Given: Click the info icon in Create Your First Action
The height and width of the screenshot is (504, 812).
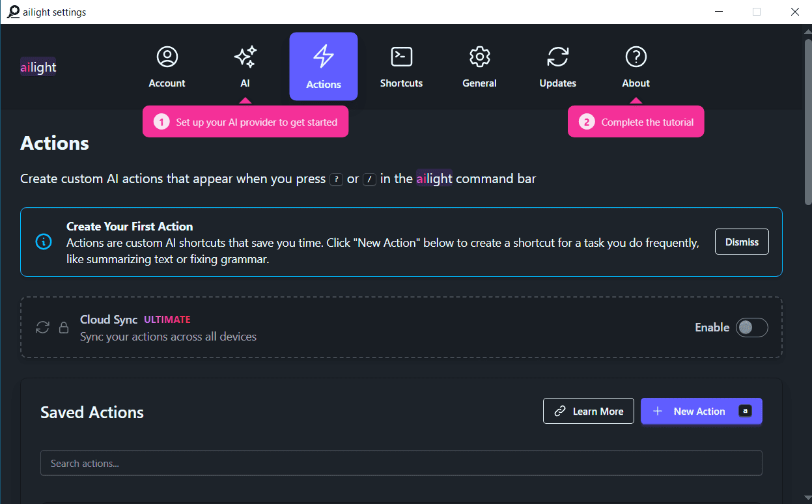Looking at the screenshot, I should (x=43, y=242).
